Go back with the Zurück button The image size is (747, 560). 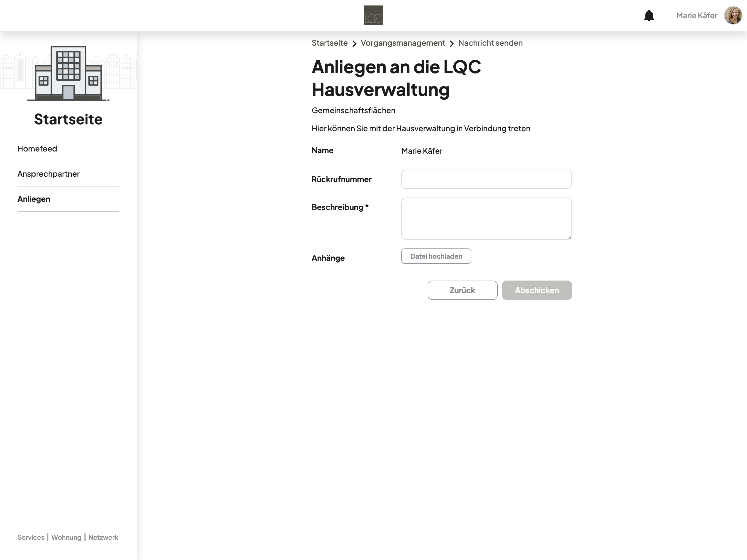click(462, 290)
